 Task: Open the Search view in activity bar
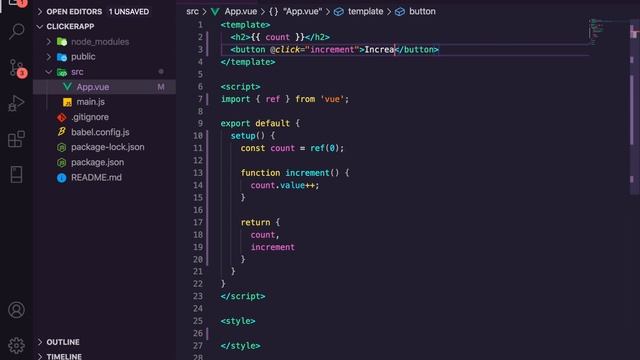coord(16,31)
